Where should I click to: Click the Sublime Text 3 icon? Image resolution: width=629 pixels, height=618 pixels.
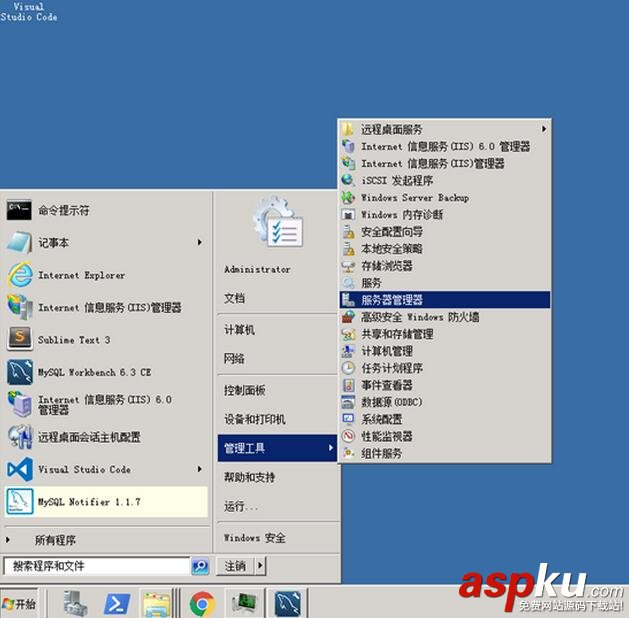click(19, 338)
